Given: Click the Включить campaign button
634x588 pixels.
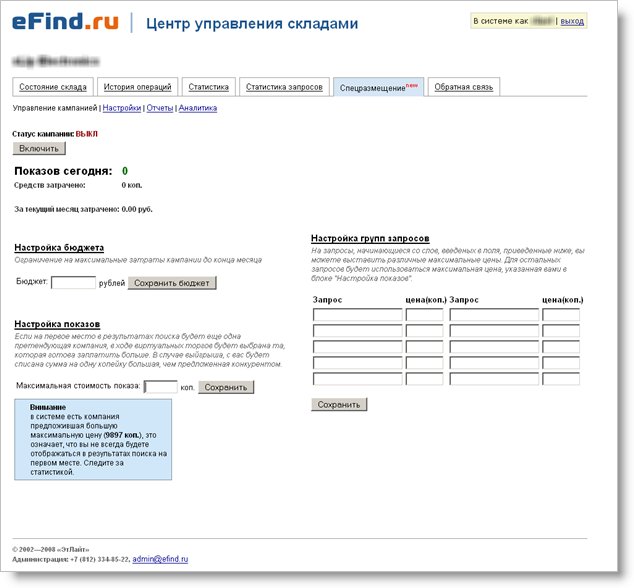Looking at the screenshot, I should point(39,148).
